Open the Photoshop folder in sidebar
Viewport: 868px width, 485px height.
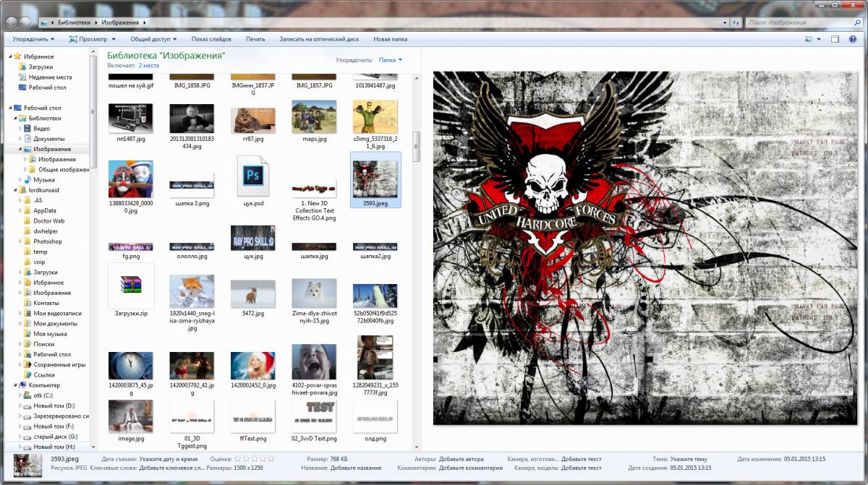[x=48, y=241]
